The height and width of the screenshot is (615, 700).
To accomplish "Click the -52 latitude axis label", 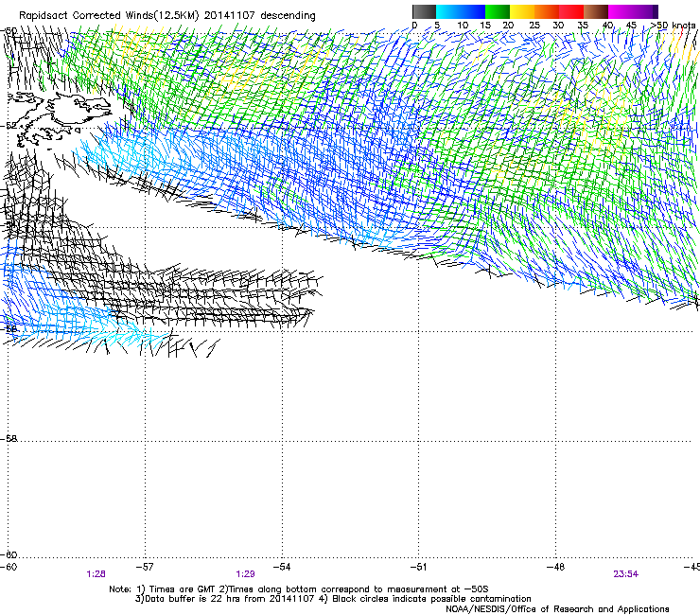I will [x=9, y=126].
